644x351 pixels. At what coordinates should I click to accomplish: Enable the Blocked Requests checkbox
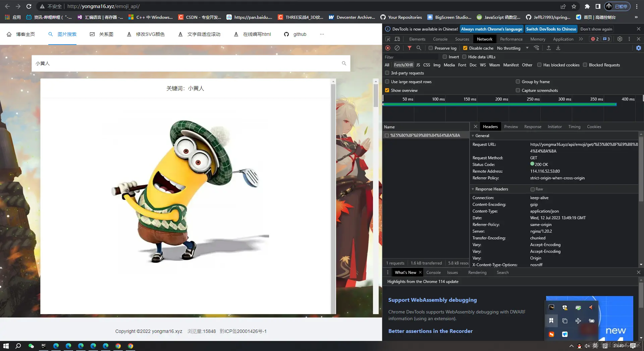coord(585,65)
